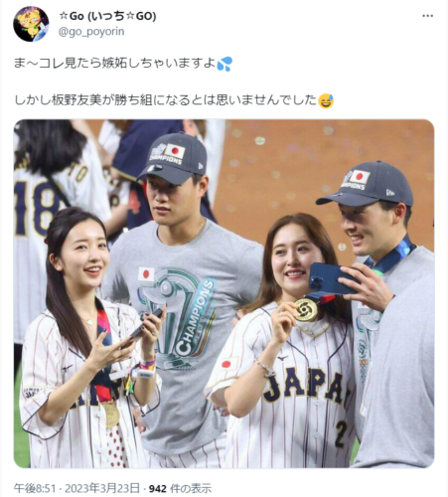
Task: Click the grinning sweat emoji in tweet
Action: (x=326, y=101)
